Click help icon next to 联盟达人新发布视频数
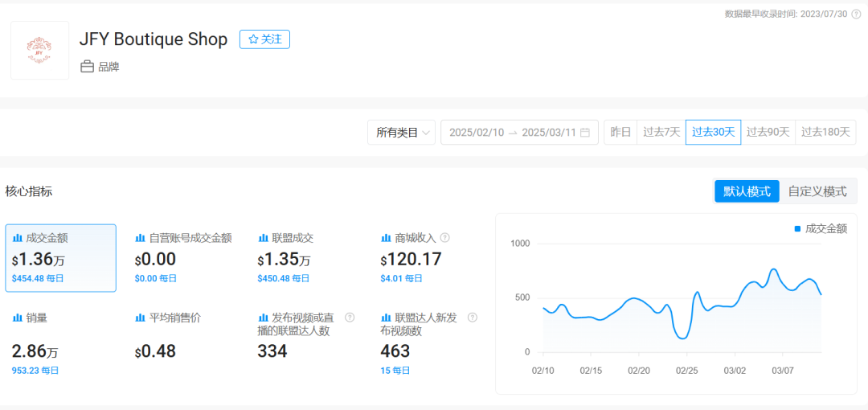868x410 pixels. 473,318
